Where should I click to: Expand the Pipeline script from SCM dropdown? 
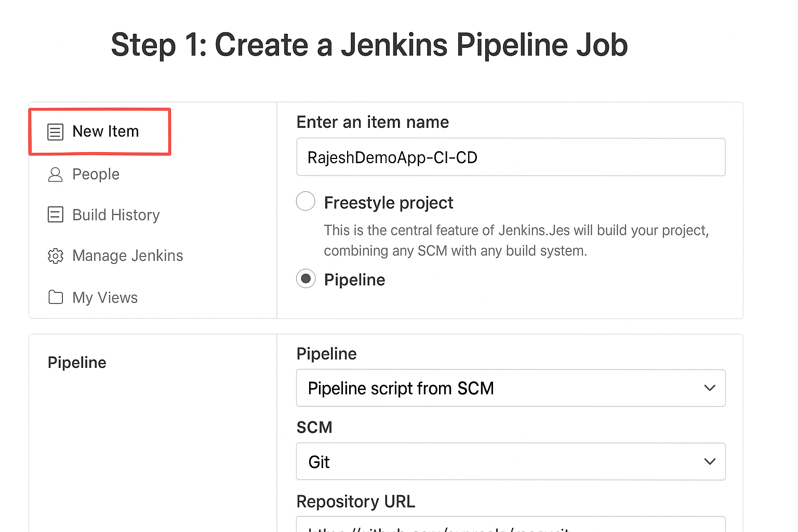[x=510, y=388]
